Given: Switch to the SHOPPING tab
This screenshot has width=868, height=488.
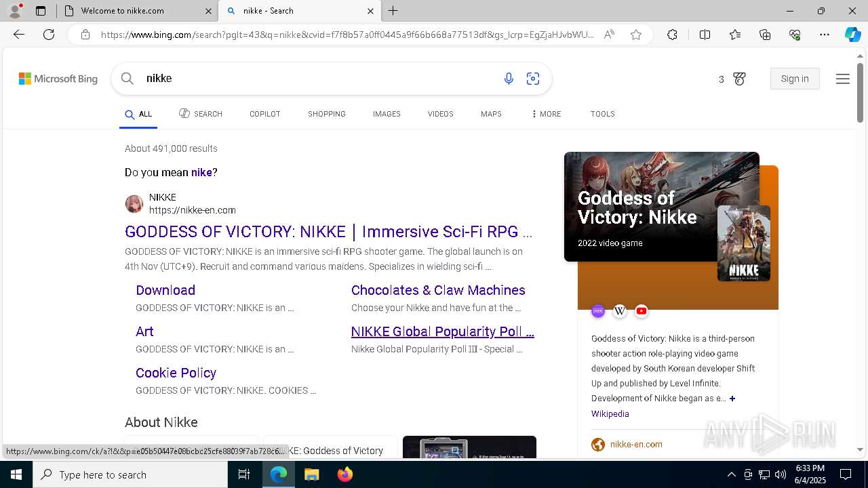Looking at the screenshot, I should pyautogui.click(x=327, y=114).
